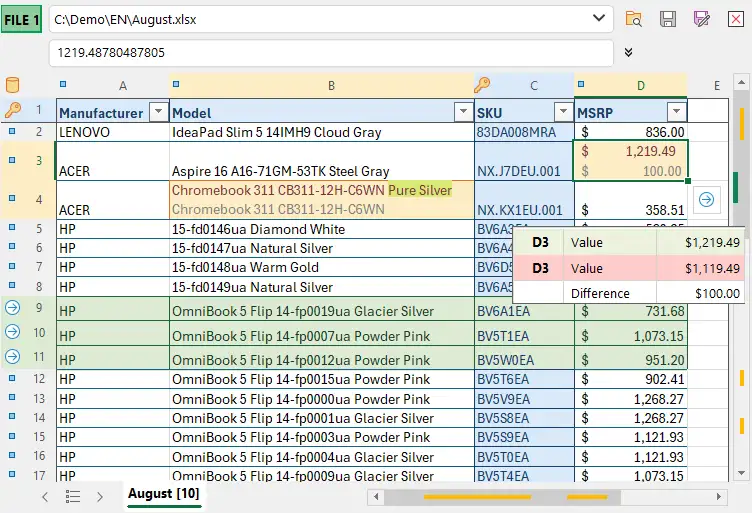This screenshot has width=752, height=513.
Task: Click the Difference $100.00 tooltip row
Action: (x=629, y=293)
